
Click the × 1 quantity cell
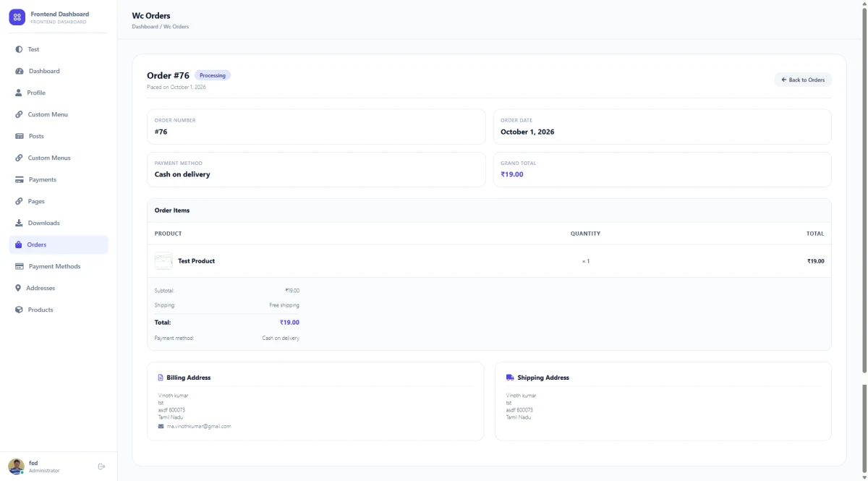coord(586,261)
